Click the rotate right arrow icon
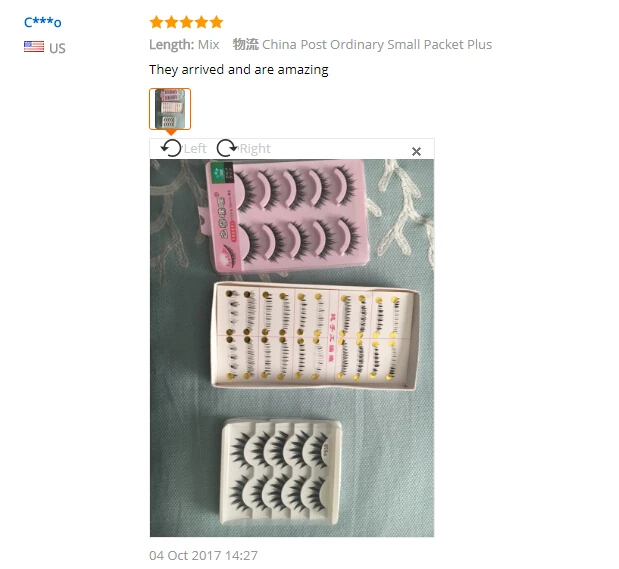The height and width of the screenshot is (569, 619). pos(227,148)
